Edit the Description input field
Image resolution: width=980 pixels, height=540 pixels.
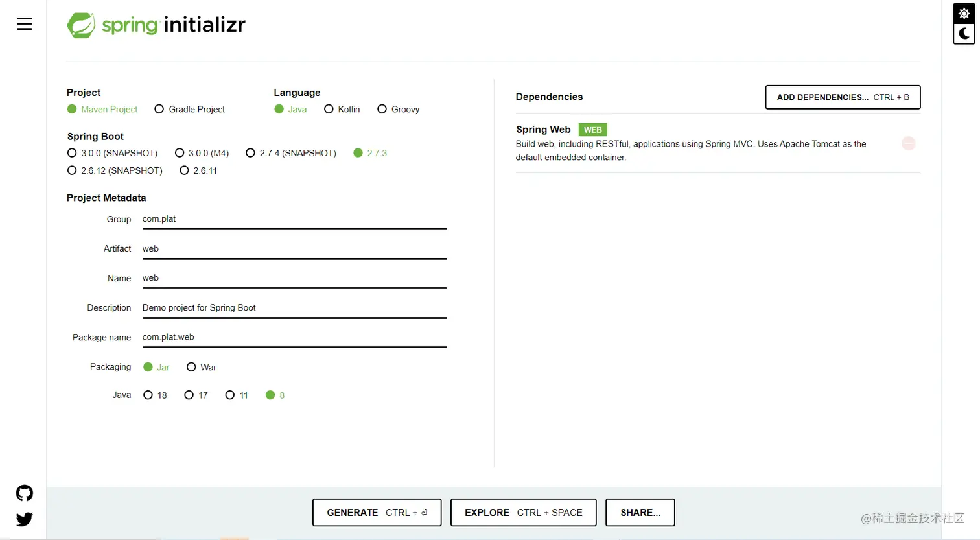(x=295, y=308)
